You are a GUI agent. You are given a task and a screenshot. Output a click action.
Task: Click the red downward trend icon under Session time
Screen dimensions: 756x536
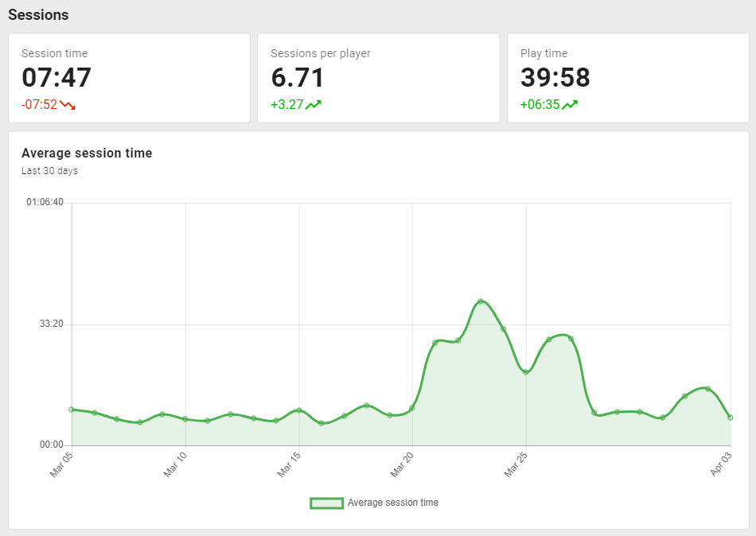(68, 105)
